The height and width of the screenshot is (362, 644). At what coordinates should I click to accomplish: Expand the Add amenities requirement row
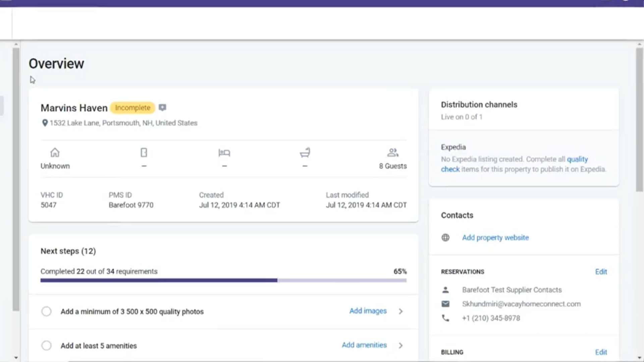click(x=401, y=345)
